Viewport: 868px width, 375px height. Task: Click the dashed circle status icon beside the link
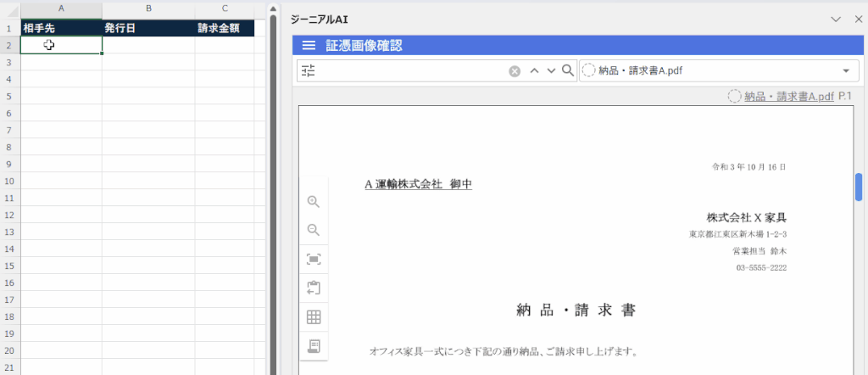point(734,97)
